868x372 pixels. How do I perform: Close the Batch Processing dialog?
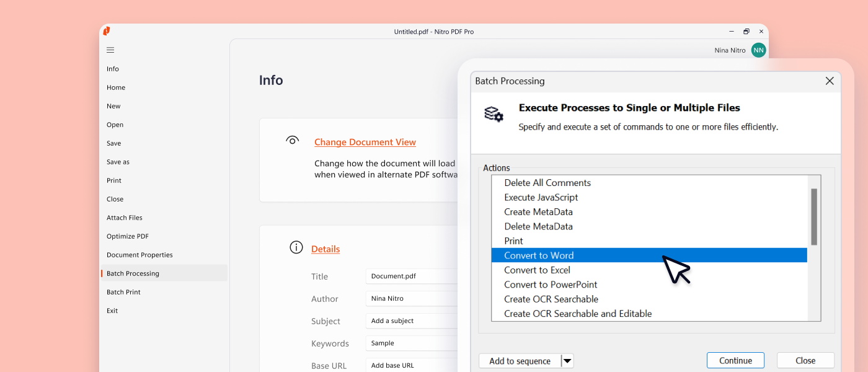click(x=830, y=81)
